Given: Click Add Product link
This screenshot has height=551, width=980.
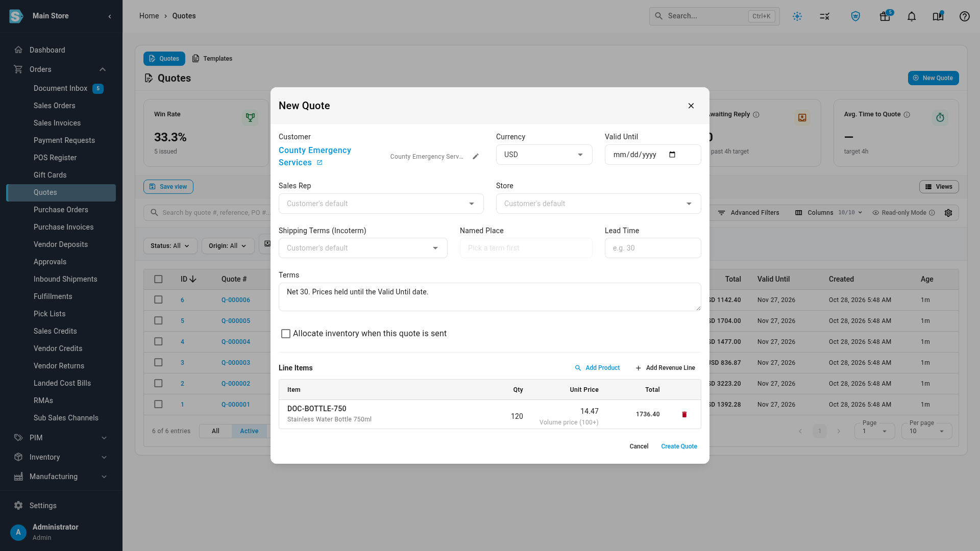Looking at the screenshot, I should (597, 368).
